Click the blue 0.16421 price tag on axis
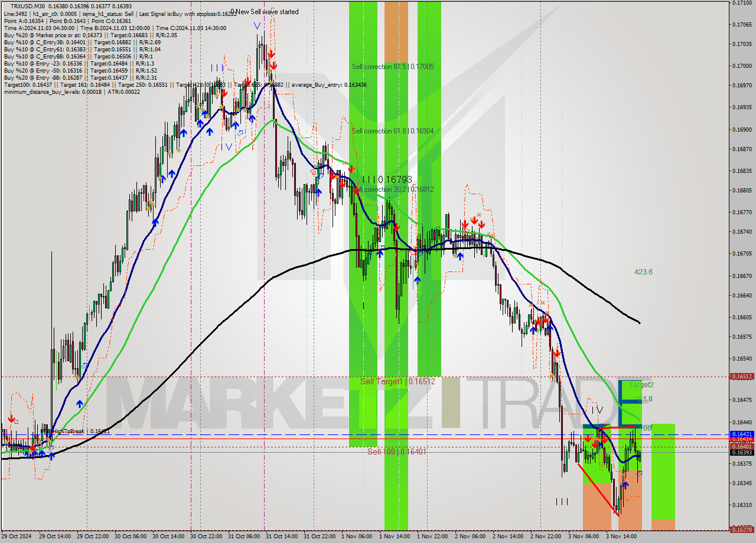756x543 pixels. 742,434
